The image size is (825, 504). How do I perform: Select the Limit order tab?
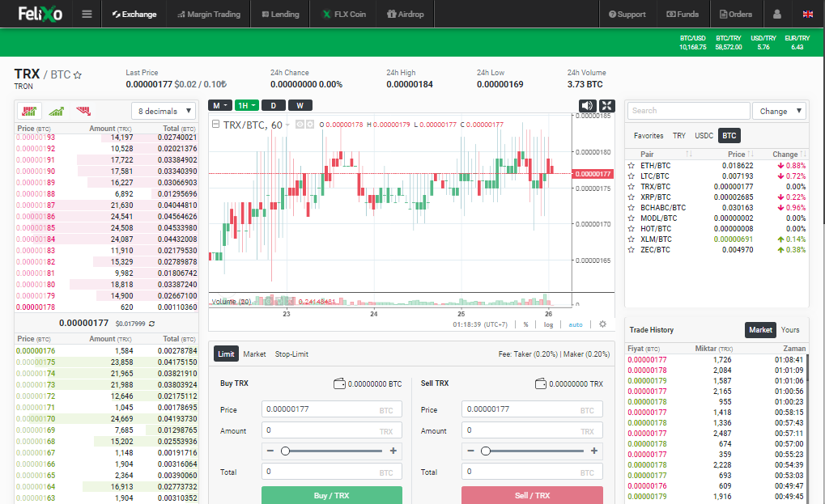tap(226, 354)
